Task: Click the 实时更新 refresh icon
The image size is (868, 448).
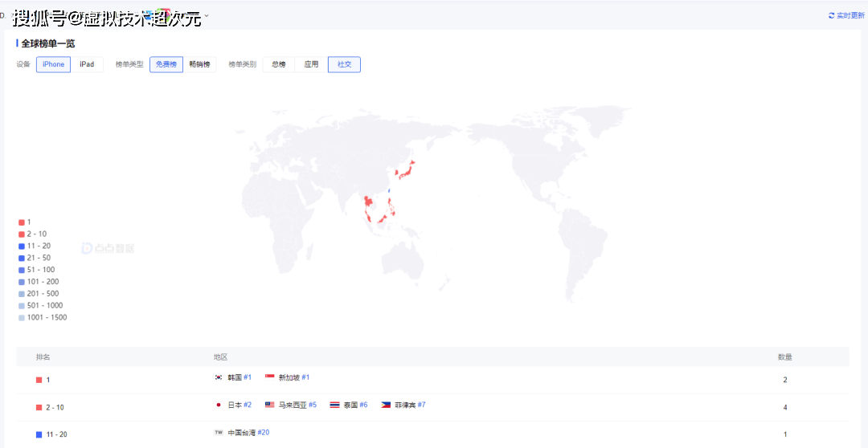Action: point(831,16)
